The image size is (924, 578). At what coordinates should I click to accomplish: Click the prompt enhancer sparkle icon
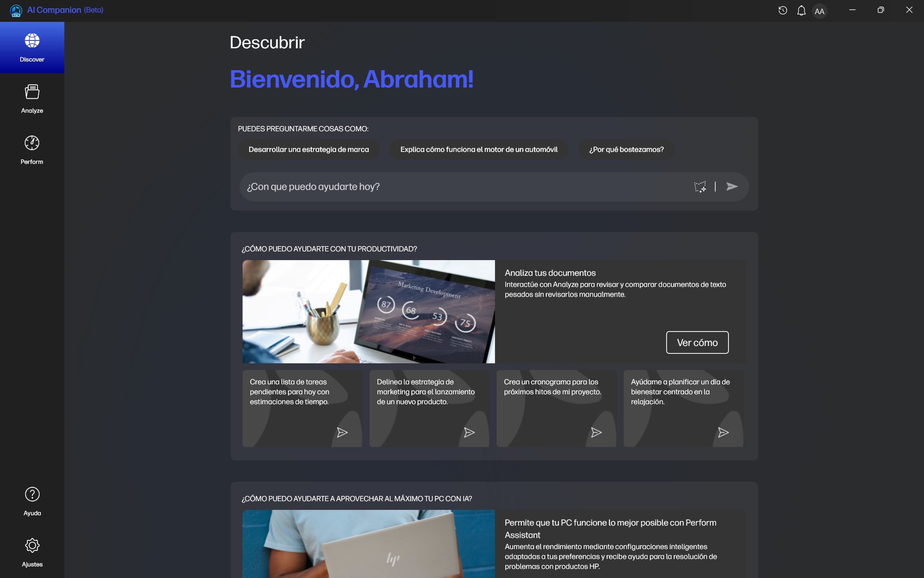click(x=700, y=187)
